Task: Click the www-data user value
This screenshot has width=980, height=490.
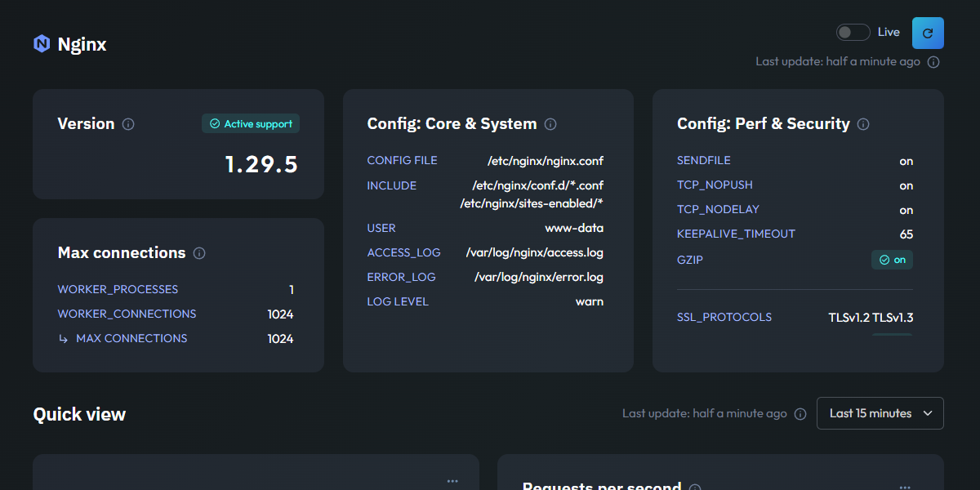Action: point(574,228)
